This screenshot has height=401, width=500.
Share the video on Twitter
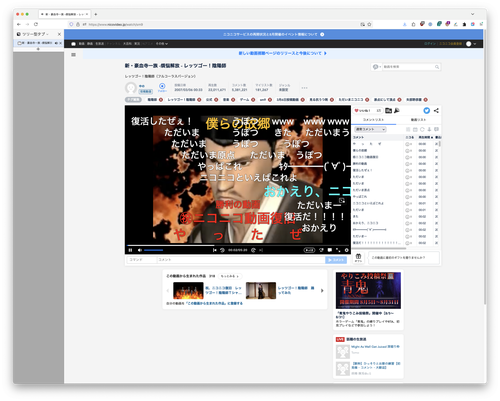[x=426, y=110]
